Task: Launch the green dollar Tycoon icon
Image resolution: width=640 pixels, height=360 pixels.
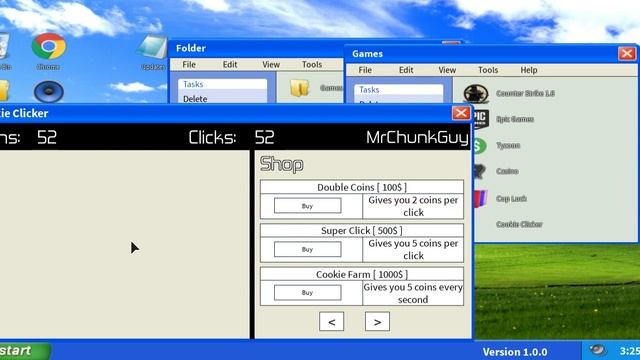Action: tap(480, 145)
